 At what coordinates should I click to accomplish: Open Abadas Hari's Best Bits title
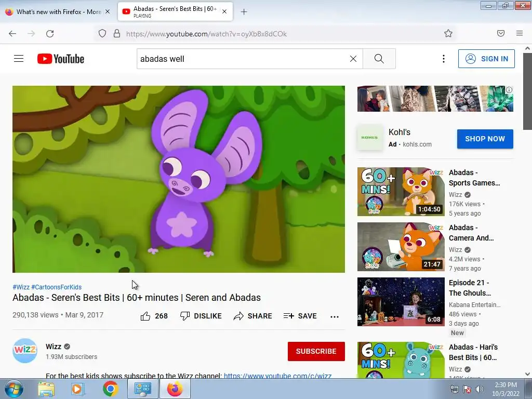(x=473, y=352)
